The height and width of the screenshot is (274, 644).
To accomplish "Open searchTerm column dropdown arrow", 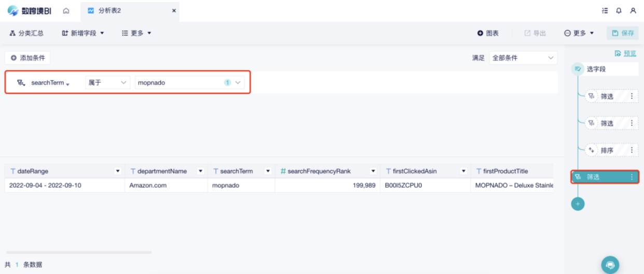I will coord(268,171).
